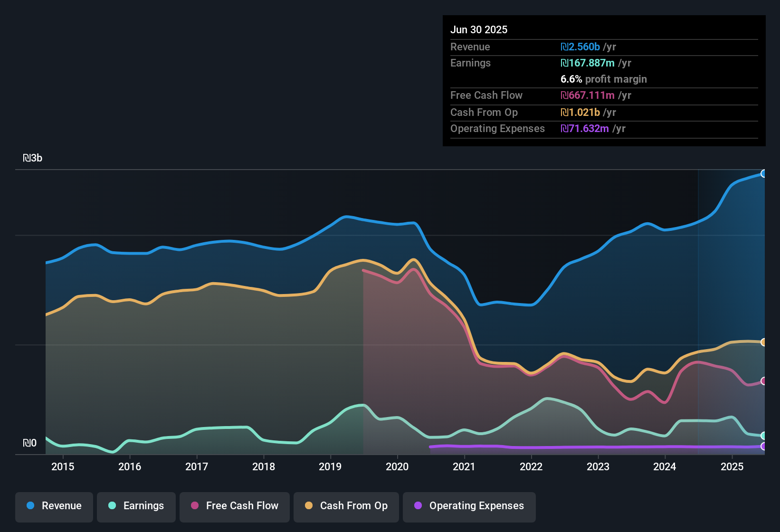Click the purple Operating Expenses legend dot
This screenshot has height=532, width=780.
coord(418,506)
